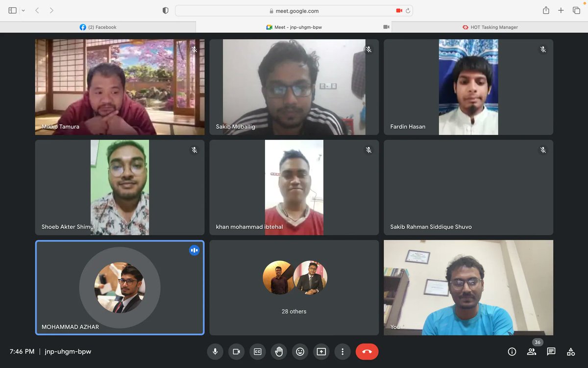Open more options three-dot menu
588x368 pixels.
pos(343,351)
